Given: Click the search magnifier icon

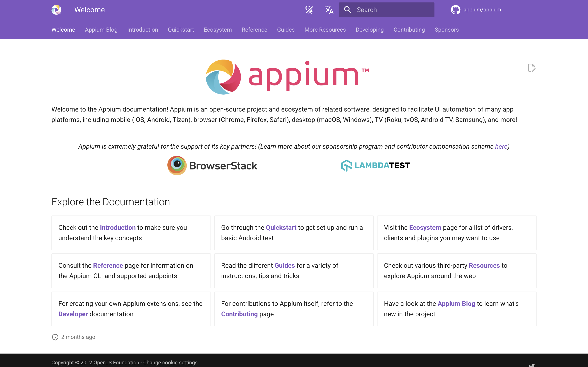Looking at the screenshot, I should [347, 10].
